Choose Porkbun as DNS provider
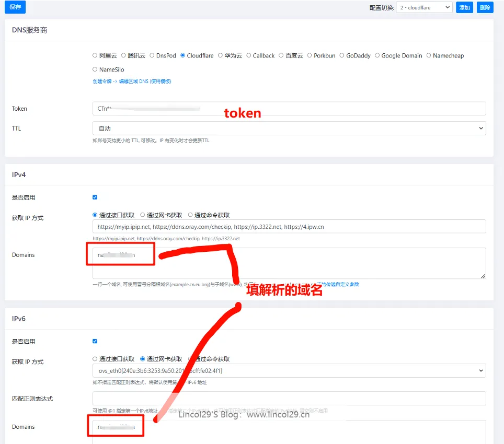This screenshot has width=504, height=444. (x=310, y=55)
